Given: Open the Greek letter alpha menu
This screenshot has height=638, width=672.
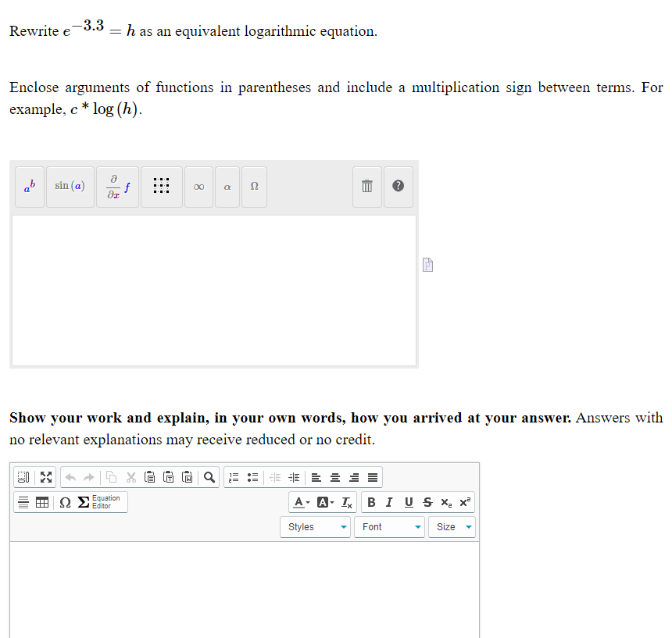Looking at the screenshot, I should point(227,187).
